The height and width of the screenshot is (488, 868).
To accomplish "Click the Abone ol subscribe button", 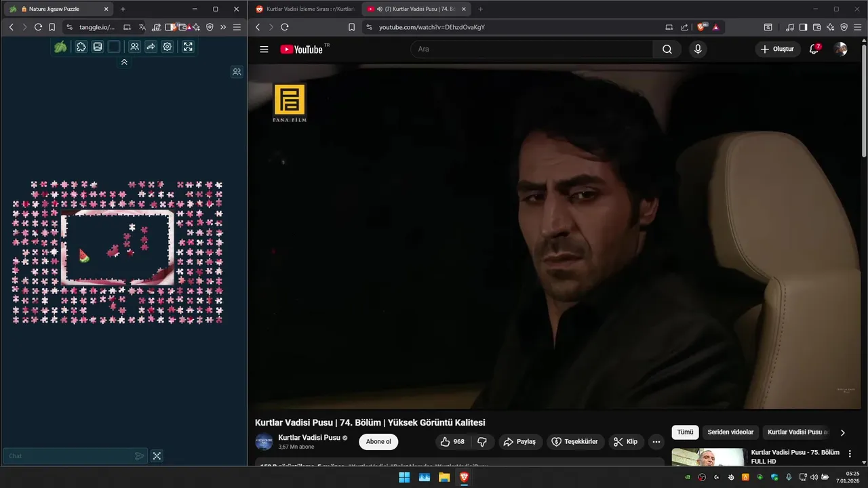I will click(378, 442).
